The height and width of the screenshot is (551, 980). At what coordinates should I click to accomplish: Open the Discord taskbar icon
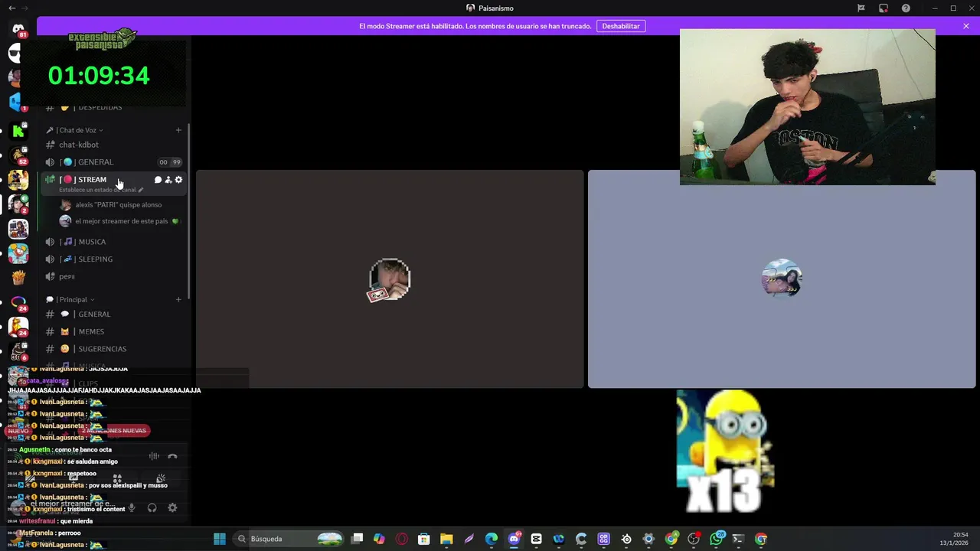pyautogui.click(x=514, y=539)
